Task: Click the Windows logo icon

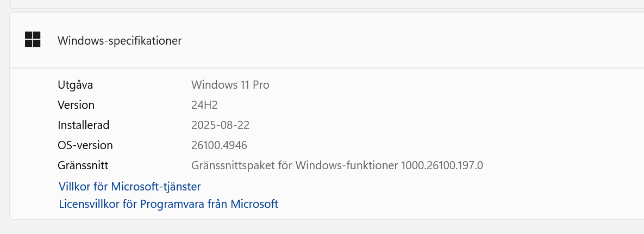Action: [x=33, y=40]
